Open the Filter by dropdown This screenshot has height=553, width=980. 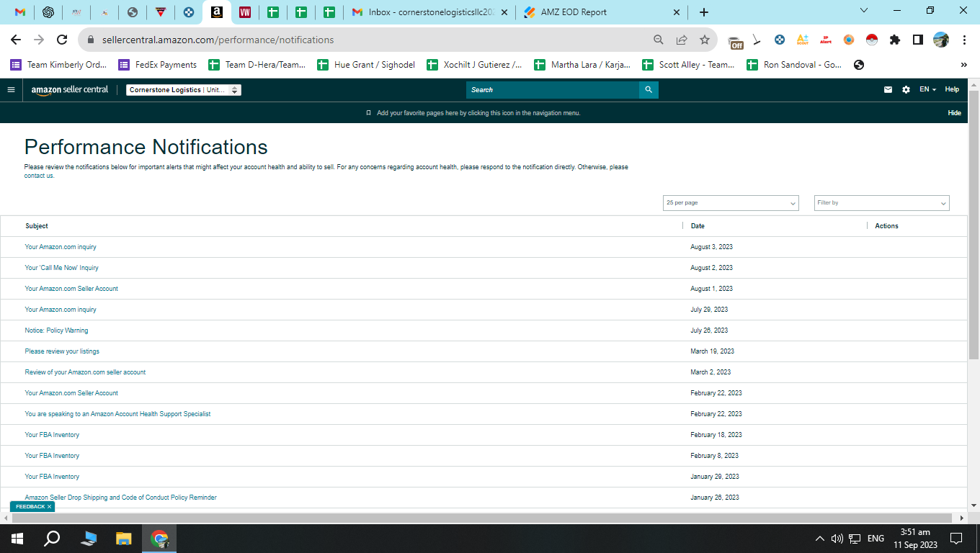click(x=882, y=203)
